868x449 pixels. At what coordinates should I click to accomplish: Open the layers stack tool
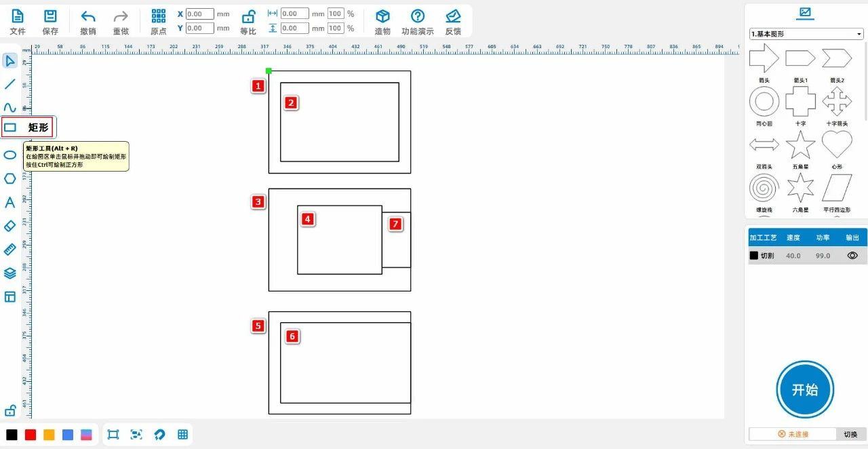click(10, 273)
